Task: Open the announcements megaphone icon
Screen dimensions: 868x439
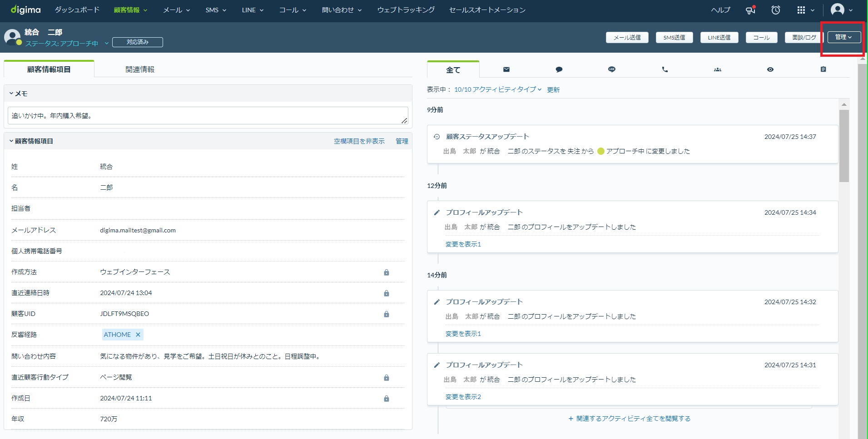Action: pos(750,10)
